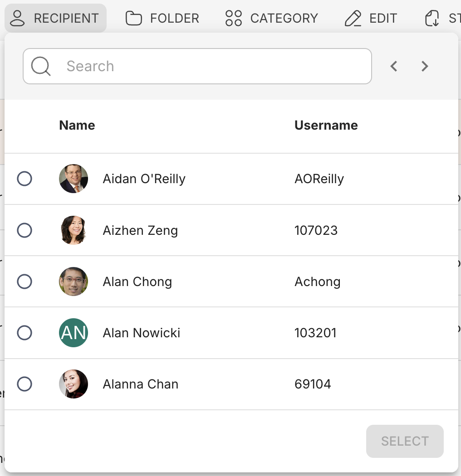Select the radio button for Aidan O'Reilly
461x476 pixels.
tap(25, 179)
